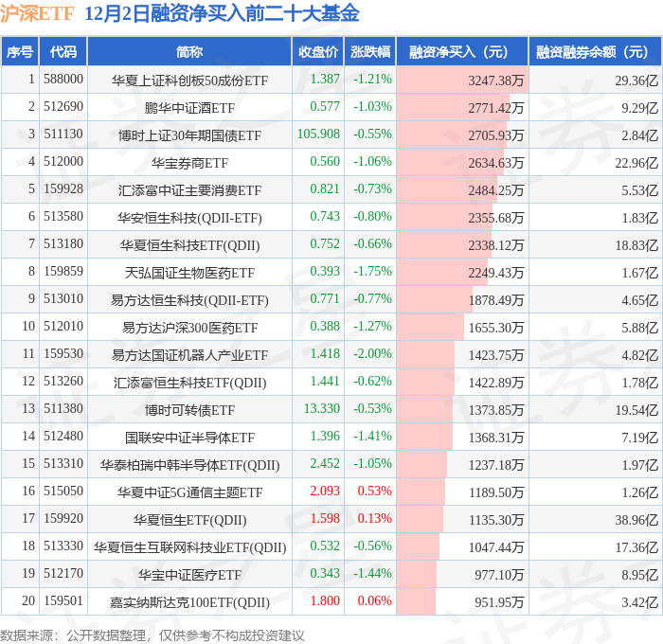Select 易方达恒生科技(QDII-ETF) name cell
This screenshot has height=644, width=663.
pyautogui.click(x=189, y=300)
